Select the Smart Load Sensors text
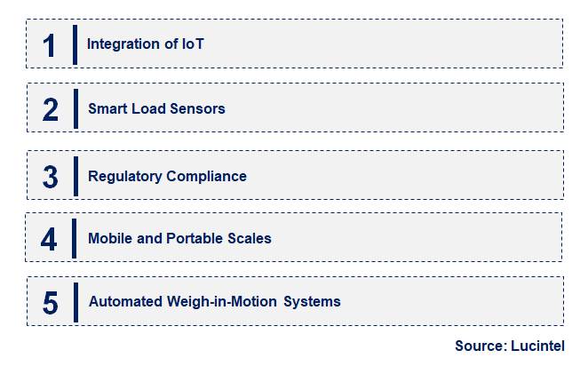588x374 pixels. click(156, 108)
